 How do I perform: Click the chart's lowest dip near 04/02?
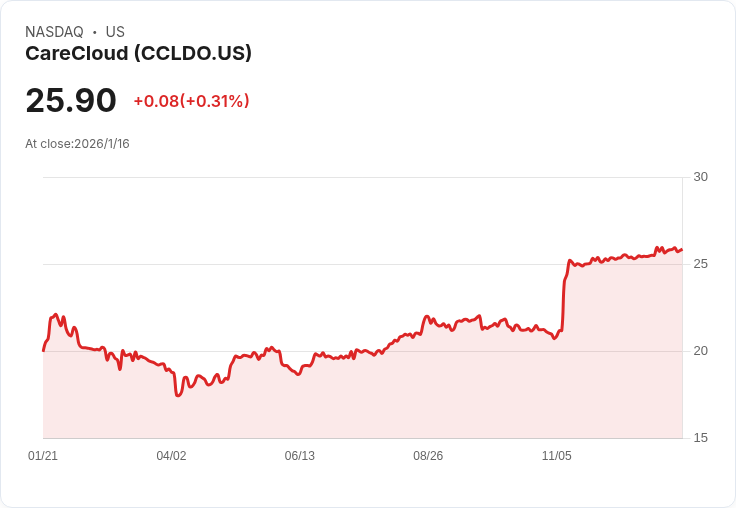(178, 395)
